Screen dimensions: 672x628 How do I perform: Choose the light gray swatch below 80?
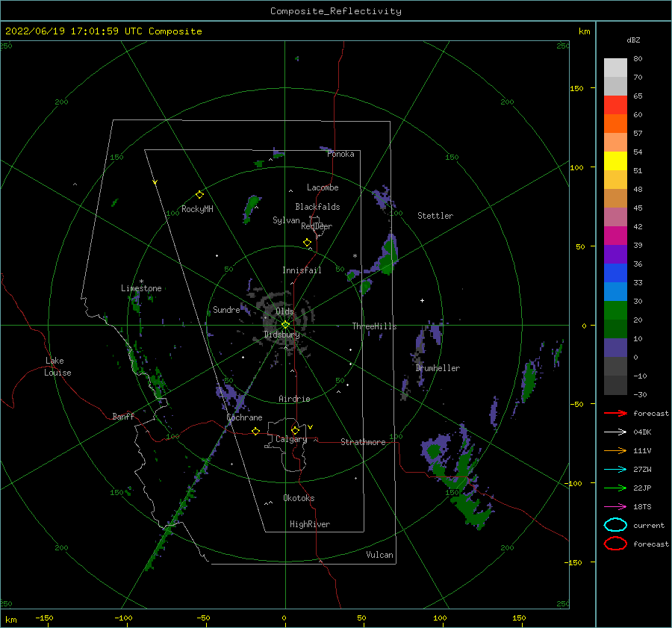tap(615, 67)
